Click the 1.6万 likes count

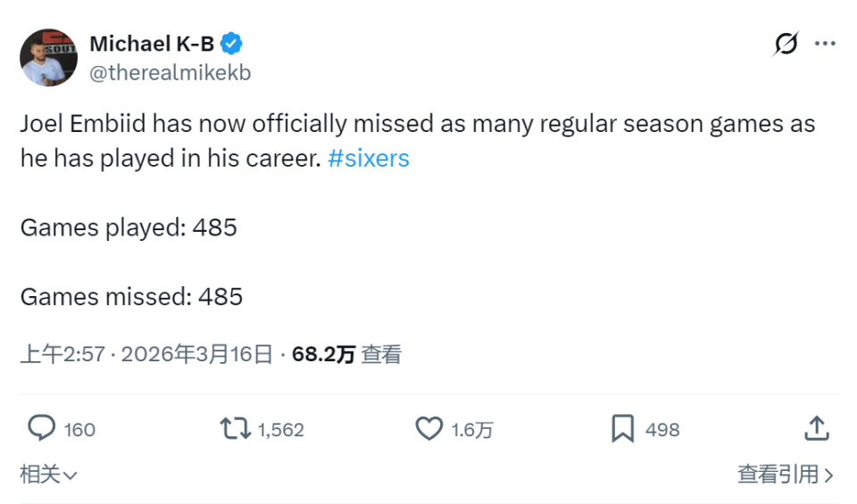click(x=472, y=430)
